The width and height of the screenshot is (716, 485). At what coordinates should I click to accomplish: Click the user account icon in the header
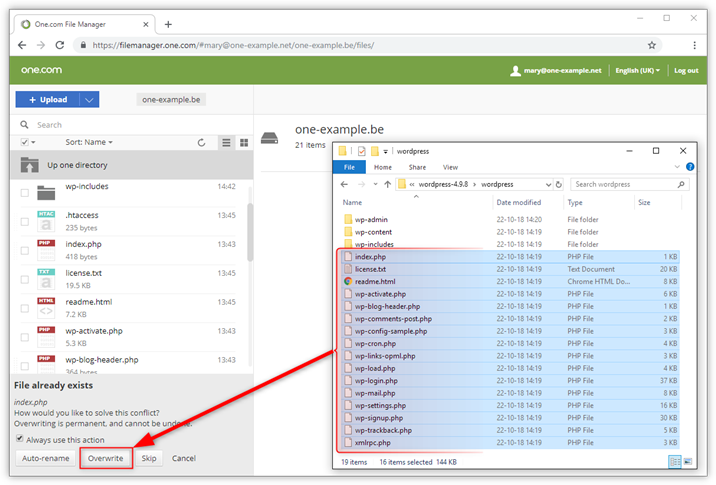click(x=515, y=70)
